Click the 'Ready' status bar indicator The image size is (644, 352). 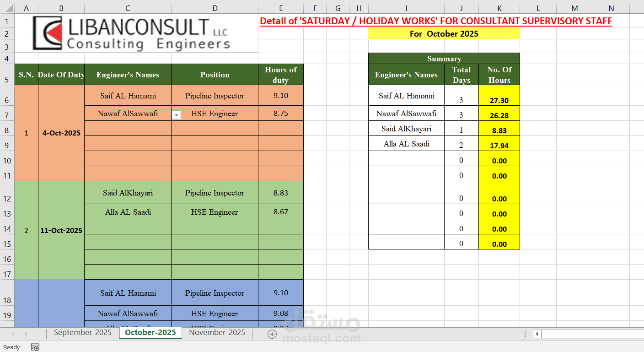[x=11, y=347]
